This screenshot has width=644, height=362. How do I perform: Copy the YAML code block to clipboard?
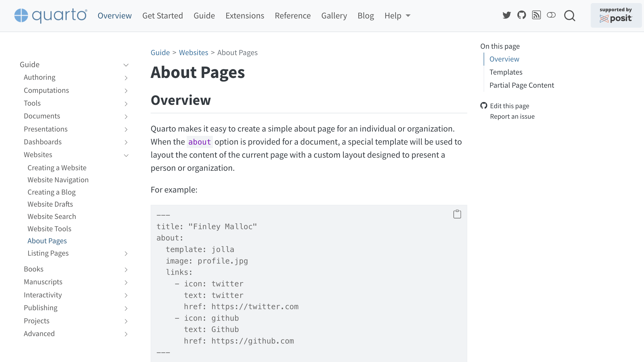click(457, 214)
